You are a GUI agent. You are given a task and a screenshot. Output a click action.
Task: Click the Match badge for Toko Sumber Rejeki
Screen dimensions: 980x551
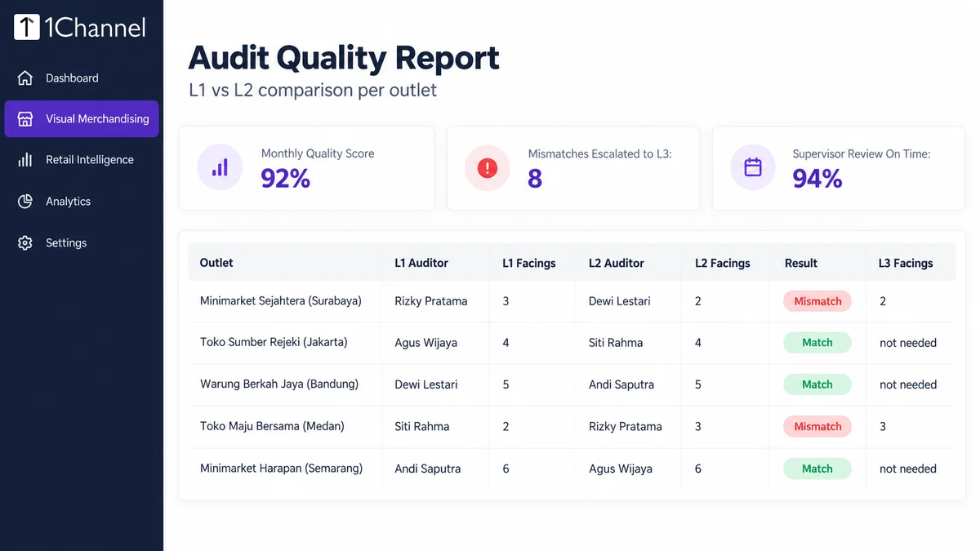click(x=817, y=343)
